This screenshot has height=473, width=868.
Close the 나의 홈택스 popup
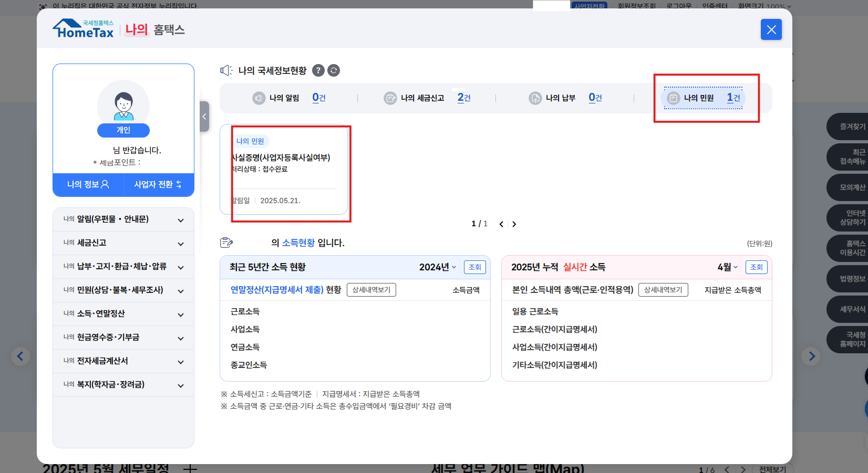tap(771, 29)
